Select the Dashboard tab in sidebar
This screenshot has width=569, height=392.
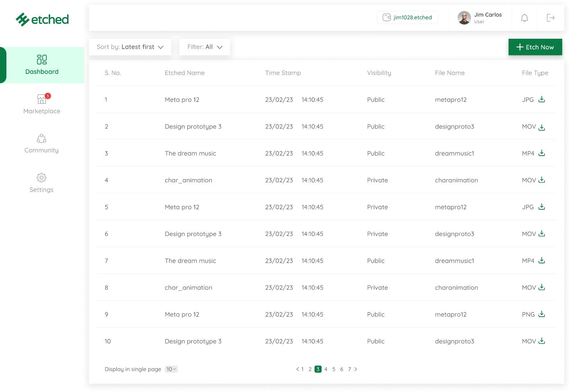pyautogui.click(x=42, y=65)
